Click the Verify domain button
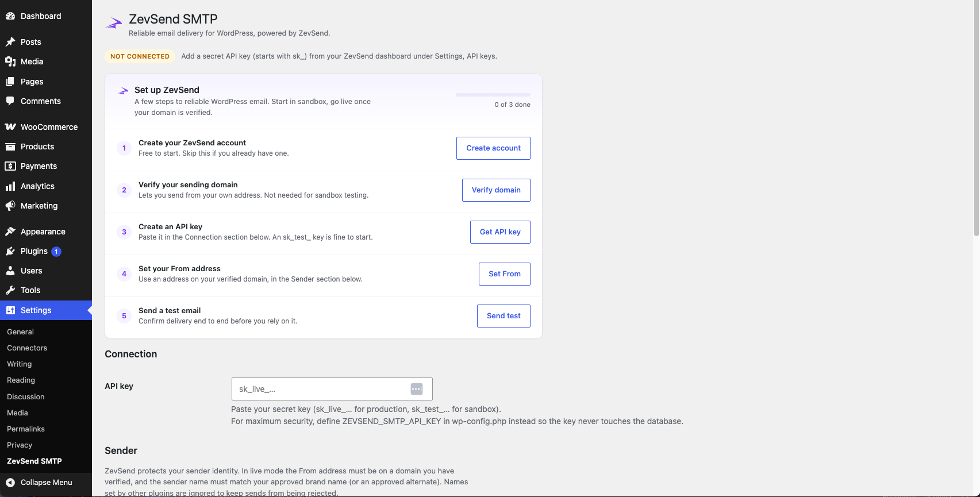 click(x=496, y=190)
